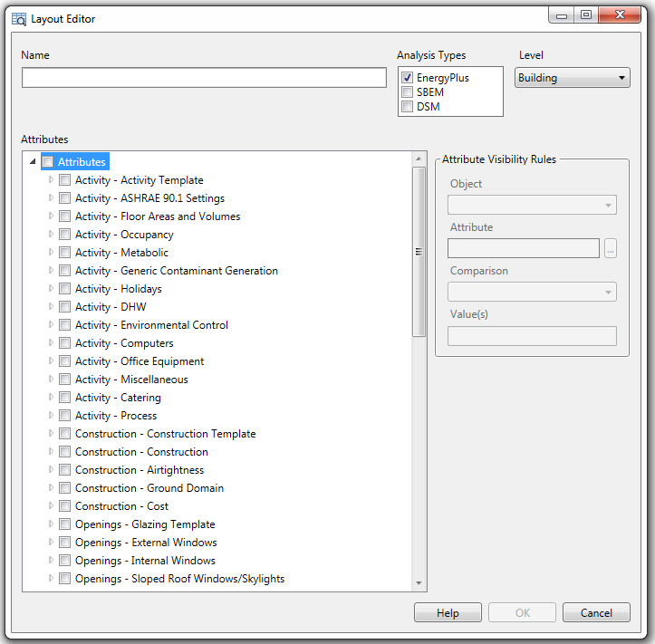The image size is (655, 644).
Task: Open the Level dropdown showing Building
Action: click(572, 78)
